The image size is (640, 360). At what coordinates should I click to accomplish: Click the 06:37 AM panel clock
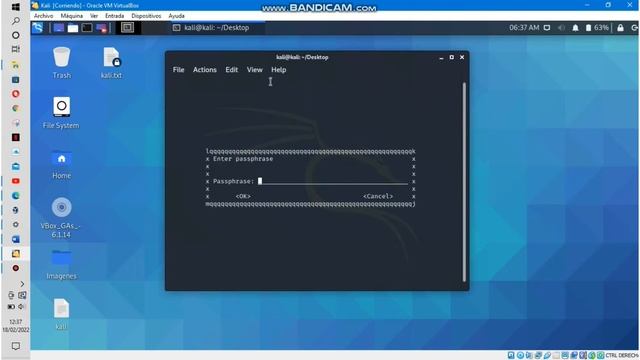coord(524,28)
